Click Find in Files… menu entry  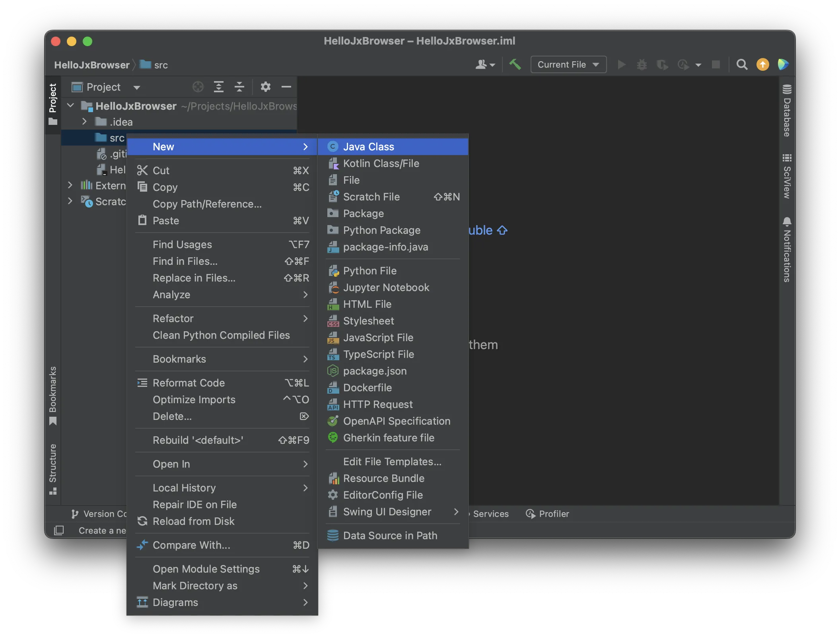point(222,261)
